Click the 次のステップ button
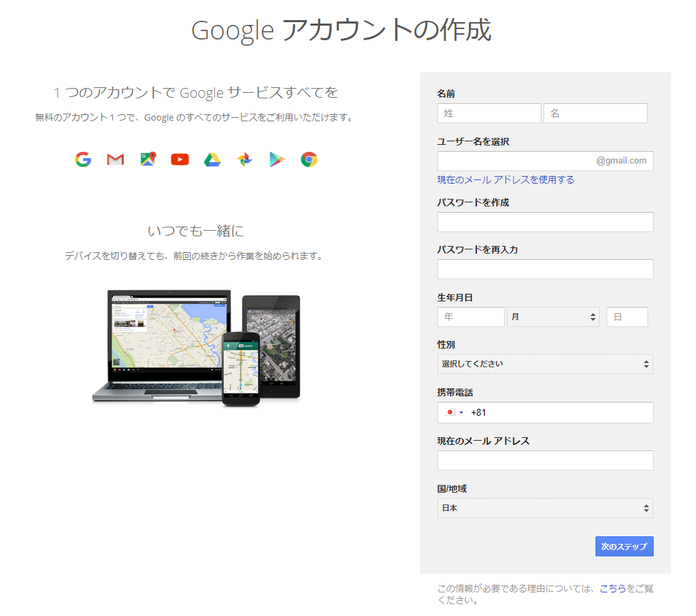This screenshot has width=696, height=616. 624,546
